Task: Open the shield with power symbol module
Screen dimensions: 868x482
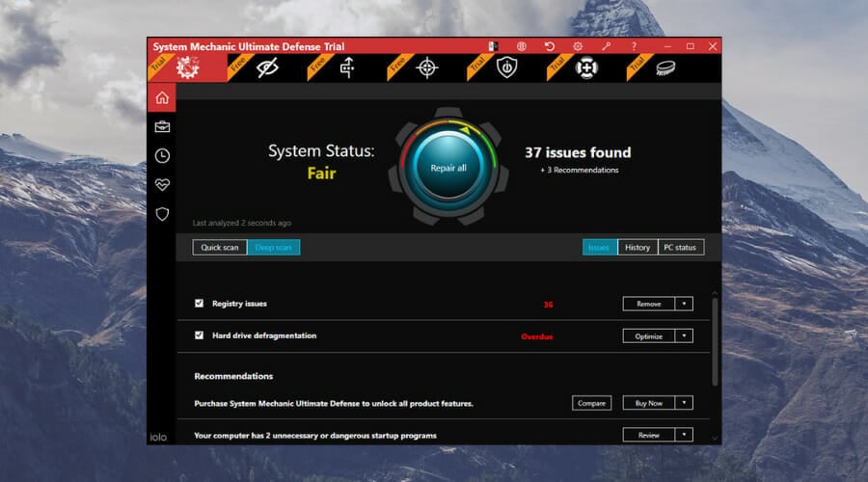Action: tap(506, 68)
